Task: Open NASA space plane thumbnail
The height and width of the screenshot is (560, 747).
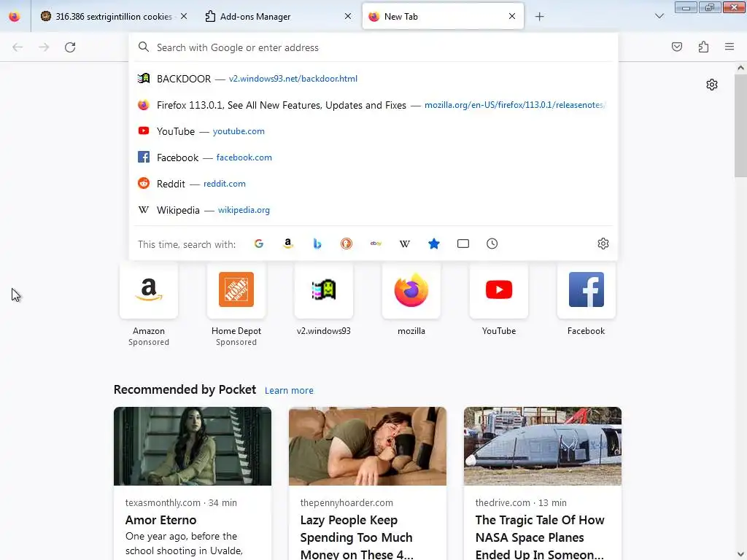Action: pyautogui.click(x=543, y=446)
